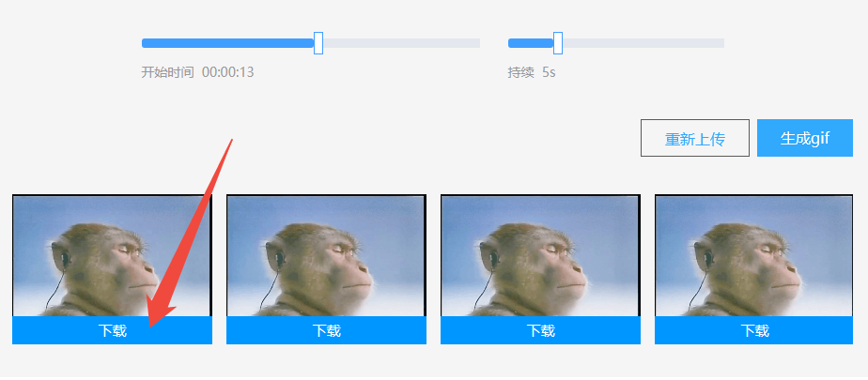
Task: Click the unfilled part of duration slider track
Action: coord(643,43)
